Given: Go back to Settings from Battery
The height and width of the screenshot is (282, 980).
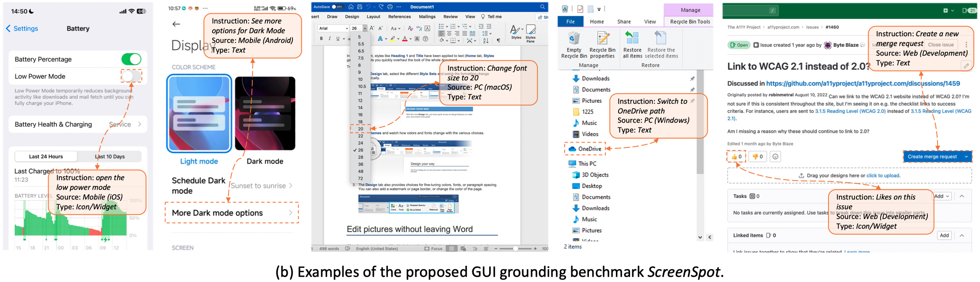Looking at the screenshot, I should [x=22, y=28].
